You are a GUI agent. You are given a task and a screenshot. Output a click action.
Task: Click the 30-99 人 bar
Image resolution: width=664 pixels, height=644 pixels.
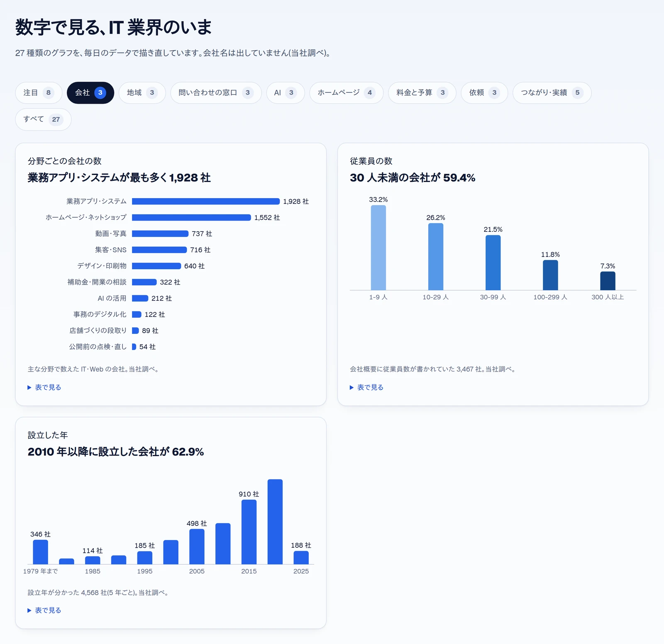(x=493, y=262)
